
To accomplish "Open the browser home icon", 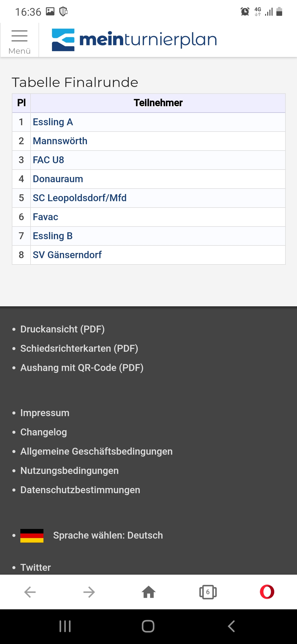I will coord(148,592).
